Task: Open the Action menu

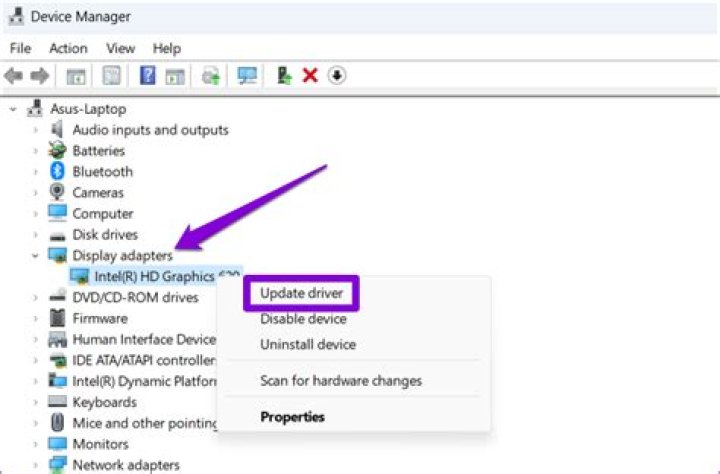Action: point(68,48)
